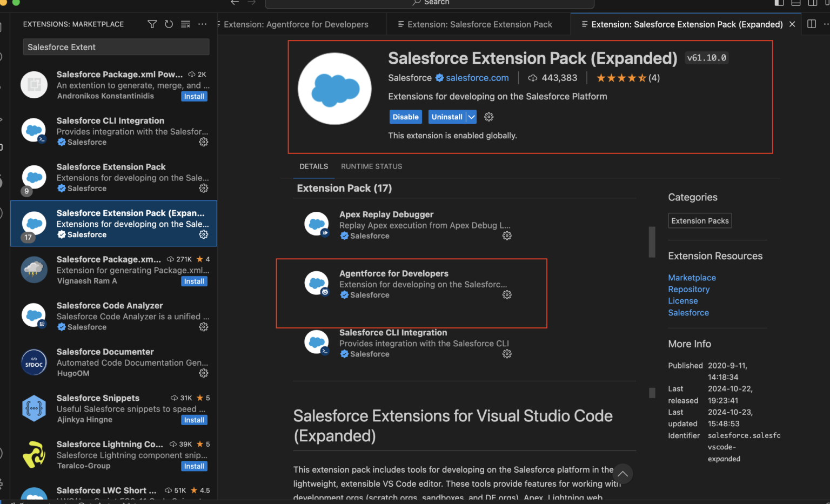Refresh the extensions marketplace list
Image resolution: width=830 pixels, height=504 pixels.
coord(169,24)
